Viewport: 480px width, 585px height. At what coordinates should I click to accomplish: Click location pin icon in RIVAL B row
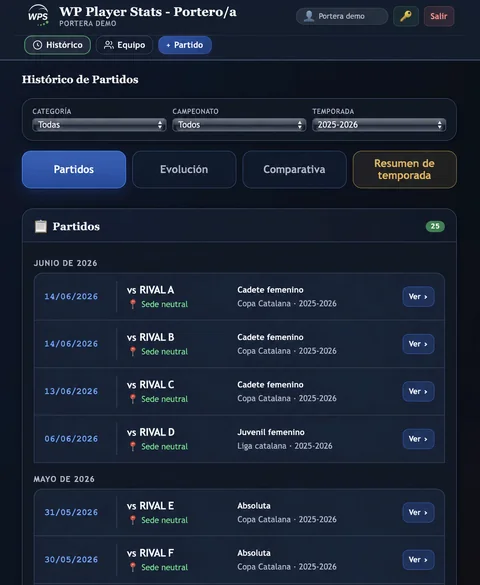133,351
